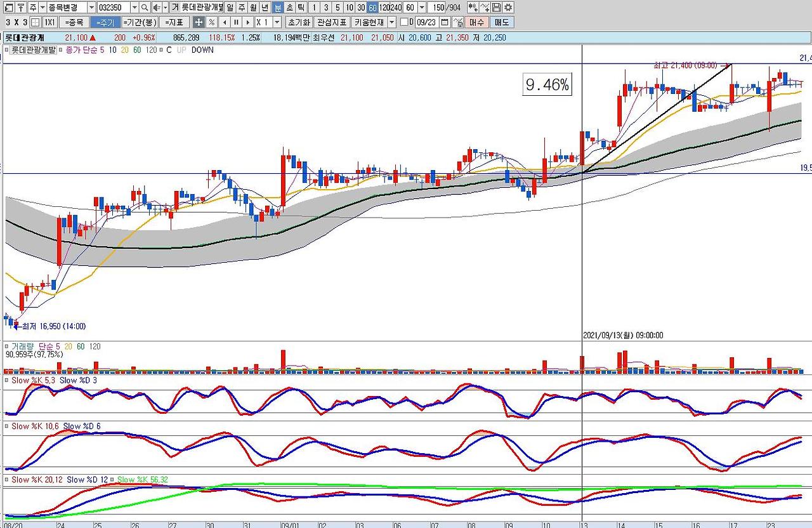Click the 롯데관광개발 legend label button
Image resolution: width=812 pixels, height=528 pixels.
pyautogui.click(x=34, y=50)
